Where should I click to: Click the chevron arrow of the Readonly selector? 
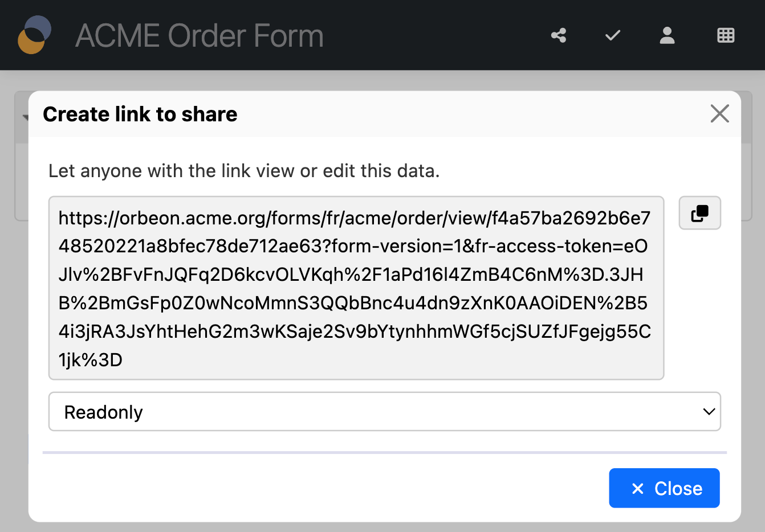[x=709, y=412]
